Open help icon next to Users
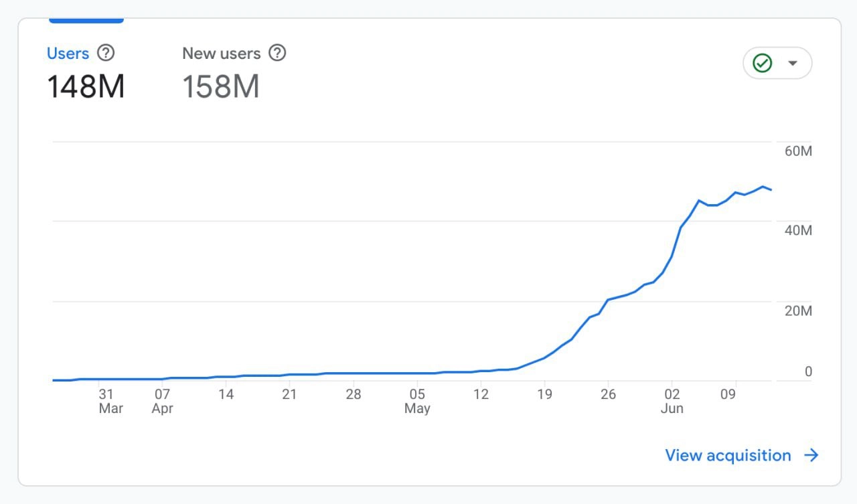 (x=105, y=53)
